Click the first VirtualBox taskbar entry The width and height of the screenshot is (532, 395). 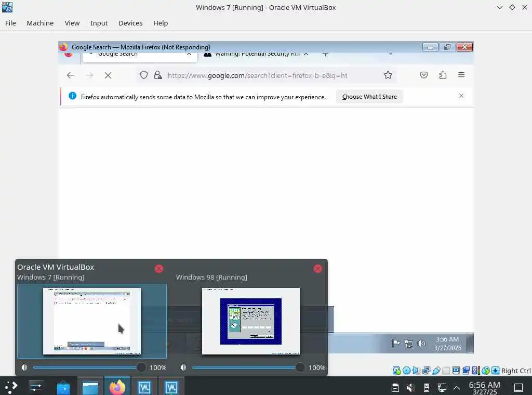click(x=144, y=387)
